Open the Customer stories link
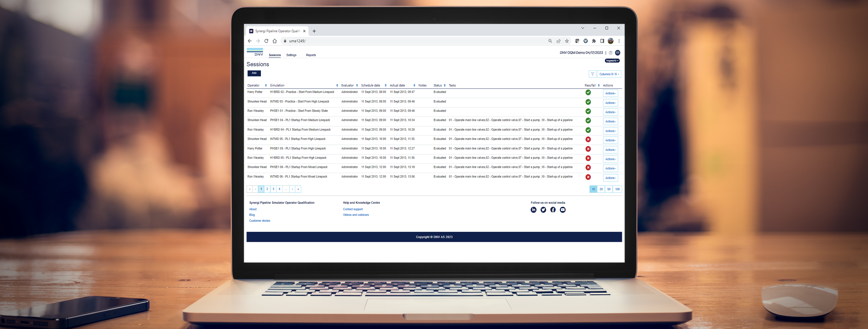This screenshot has width=868, height=329. pos(259,221)
